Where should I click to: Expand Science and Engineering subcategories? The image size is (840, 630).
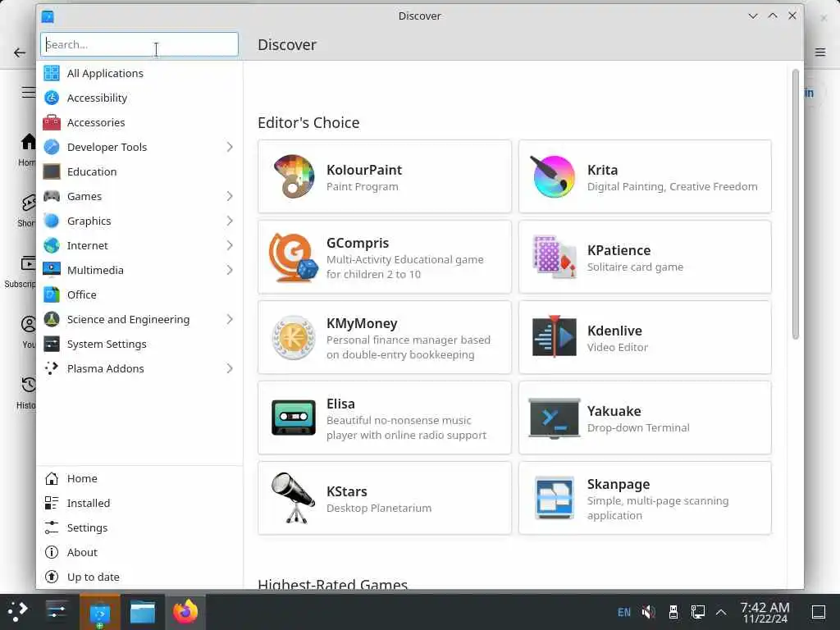(x=230, y=319)
